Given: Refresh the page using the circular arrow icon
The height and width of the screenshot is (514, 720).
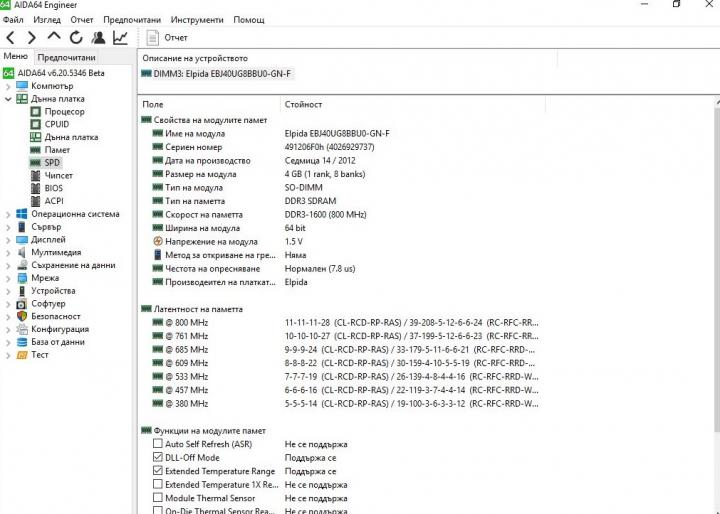Looking at the screenshot, I should [76, 37].
